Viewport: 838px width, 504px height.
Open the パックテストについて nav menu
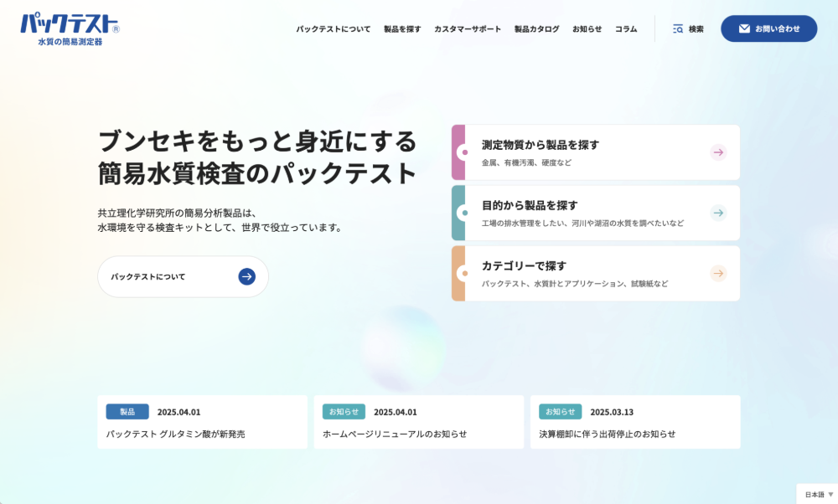(x=333, y=28)
